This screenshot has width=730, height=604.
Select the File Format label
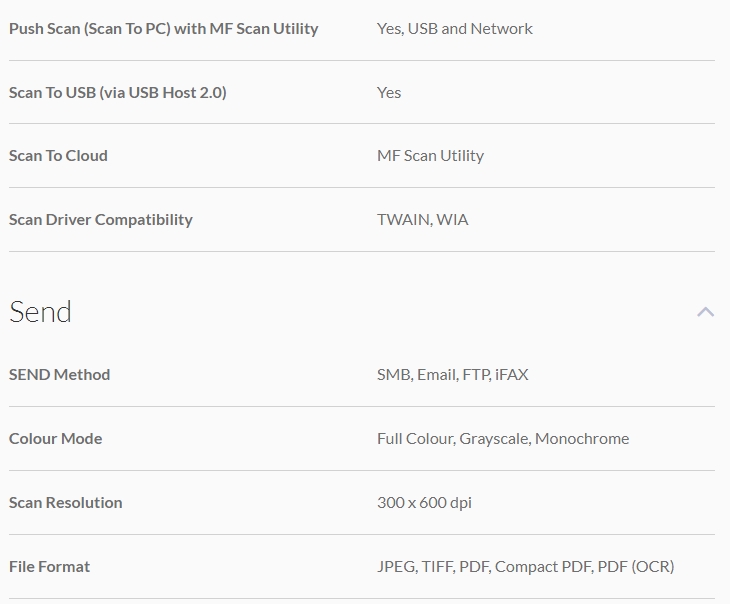(x=49, y=566)
